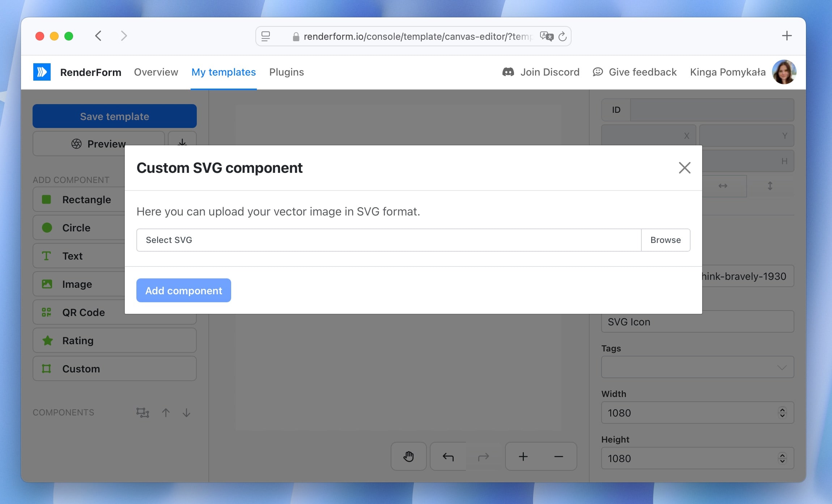Click the reader view icon in address bar
832x504 pixels.
click(x=266, y=36)
